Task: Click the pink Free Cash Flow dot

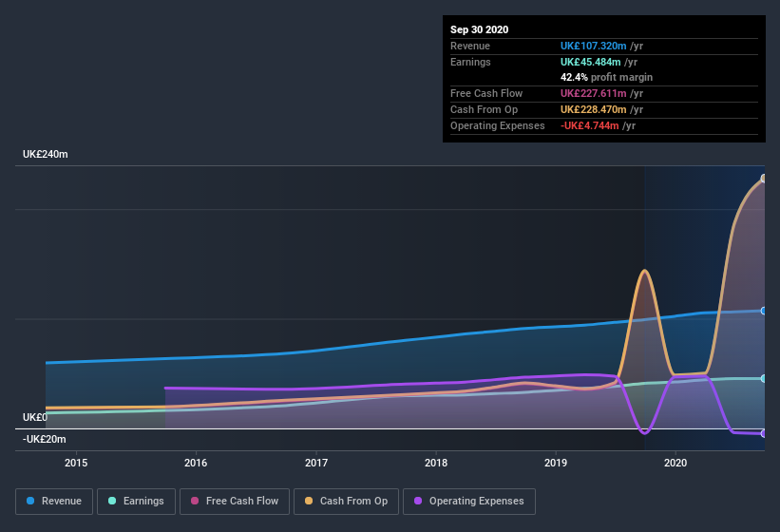Action: click(x=195, y=501)
